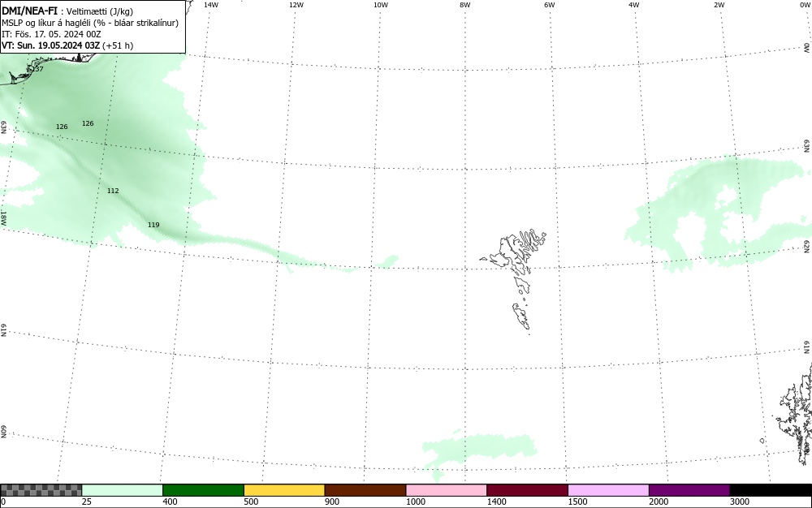Select the light green 25–400 legend swatch

click(123, 490)
